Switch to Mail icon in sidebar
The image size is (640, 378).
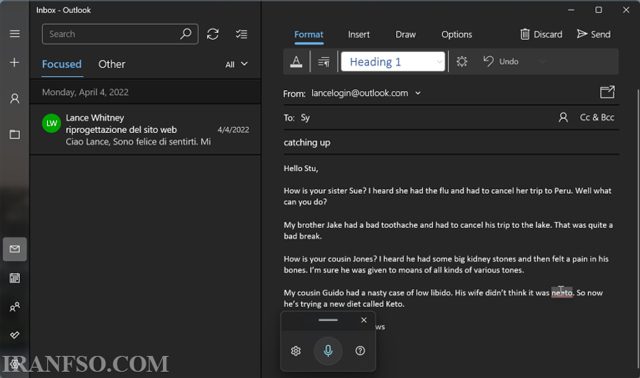click(x=15, y=249)
